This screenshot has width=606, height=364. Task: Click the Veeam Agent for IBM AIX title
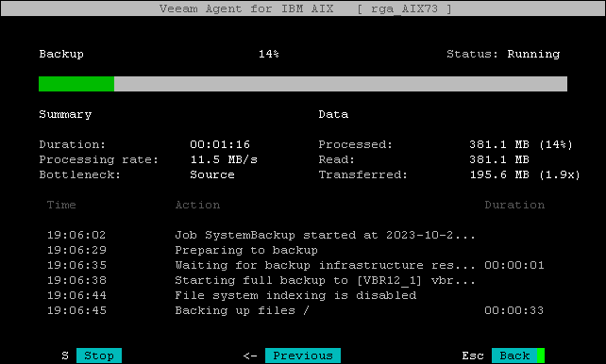(246, 8)
